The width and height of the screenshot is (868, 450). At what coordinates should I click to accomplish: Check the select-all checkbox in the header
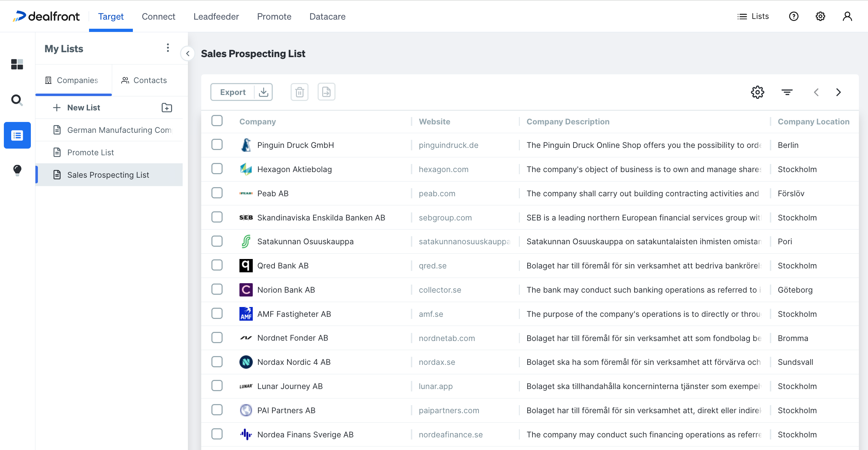(x=217, y=121)
